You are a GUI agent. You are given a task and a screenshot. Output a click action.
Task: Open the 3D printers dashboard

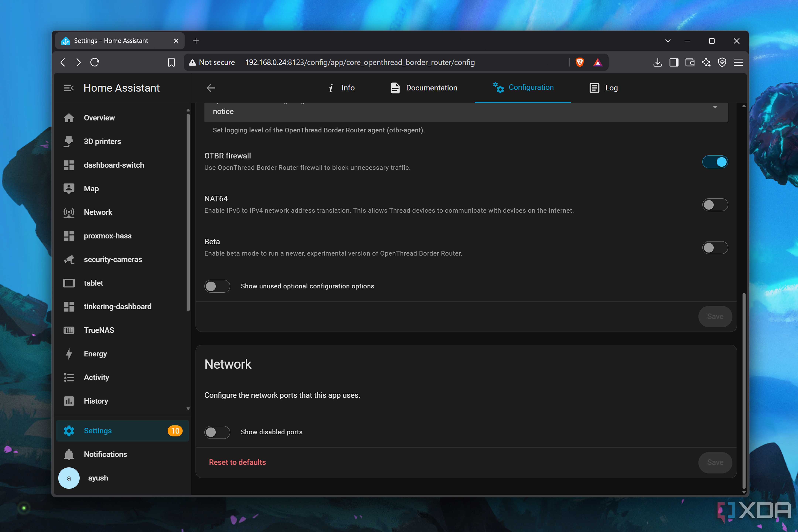pos(122,141)
